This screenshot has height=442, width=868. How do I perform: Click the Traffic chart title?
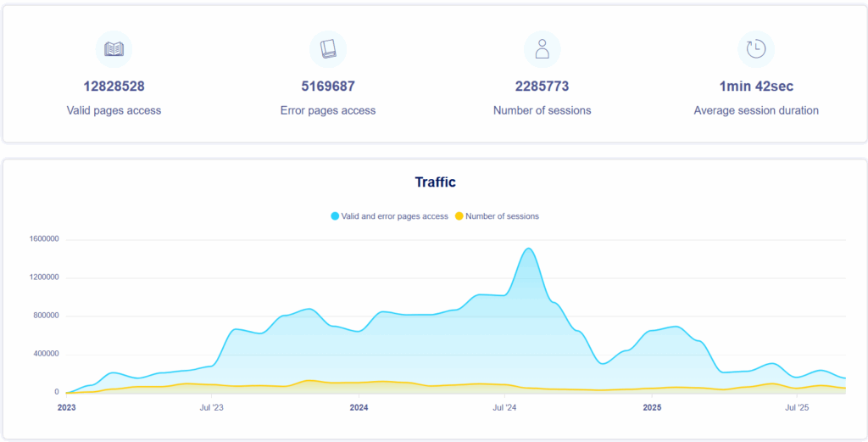[x=435, y=182]
